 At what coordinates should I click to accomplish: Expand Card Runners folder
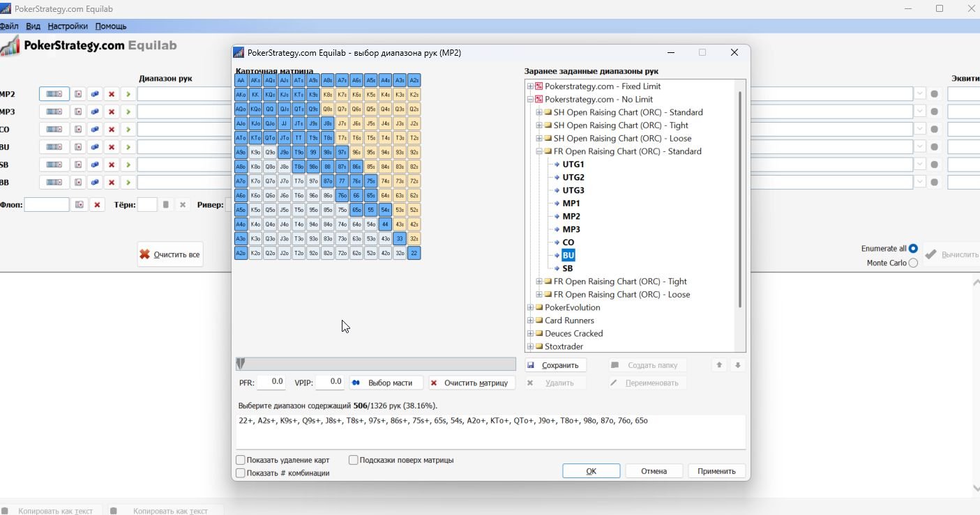coord(530,321)
